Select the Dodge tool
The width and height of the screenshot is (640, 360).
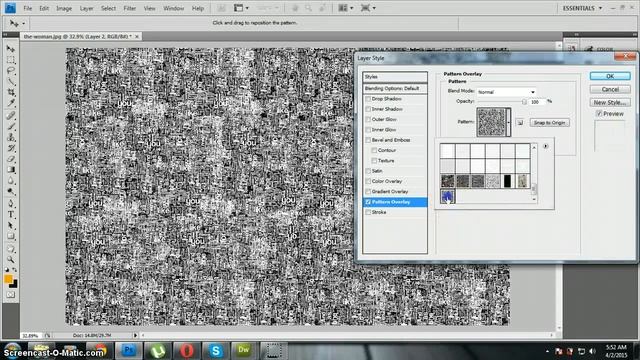coord(11,191)
